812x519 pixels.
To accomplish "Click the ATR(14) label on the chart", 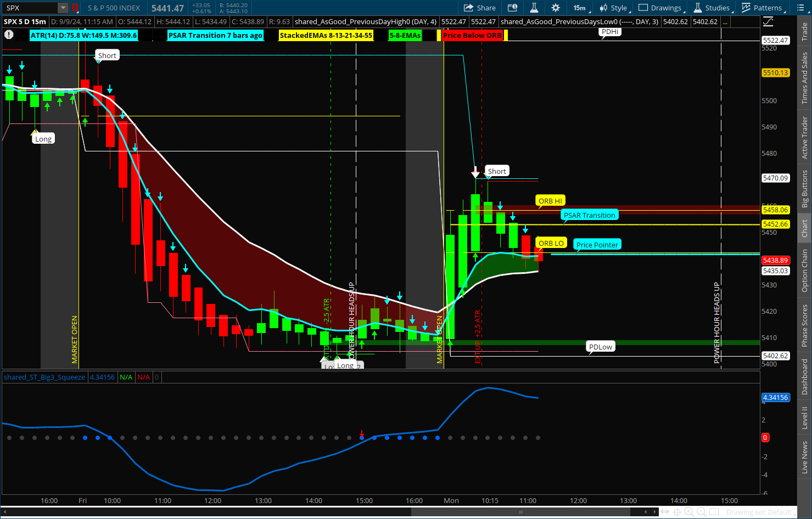I will [83, 35].
